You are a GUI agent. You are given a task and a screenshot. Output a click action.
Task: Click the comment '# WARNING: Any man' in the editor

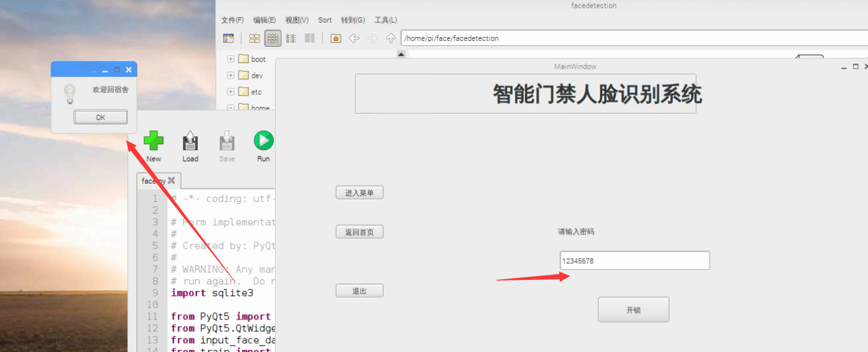(x=223, y=269)
